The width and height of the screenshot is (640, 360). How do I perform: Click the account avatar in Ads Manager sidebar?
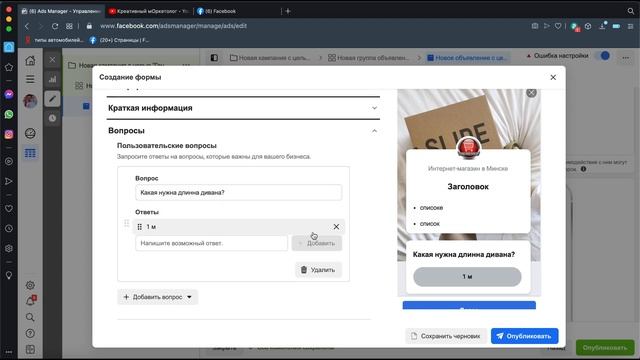tap(30, 101)
